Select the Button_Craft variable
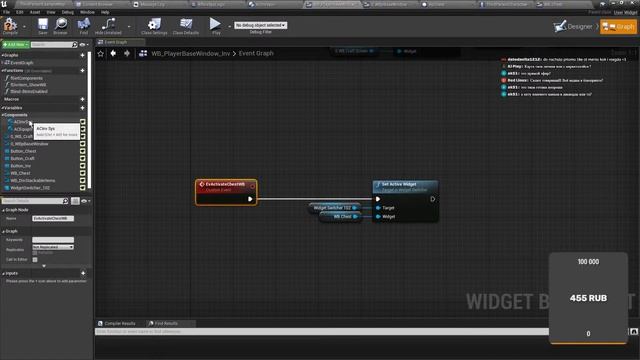The width and height of the screenshot is (640, 360). 22,158
